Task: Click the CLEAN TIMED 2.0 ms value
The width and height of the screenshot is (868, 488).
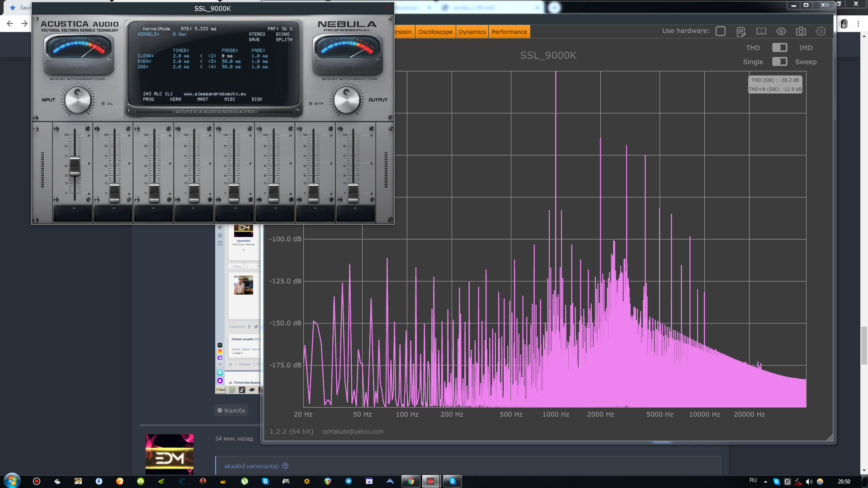Action: [x=181, y=56]
